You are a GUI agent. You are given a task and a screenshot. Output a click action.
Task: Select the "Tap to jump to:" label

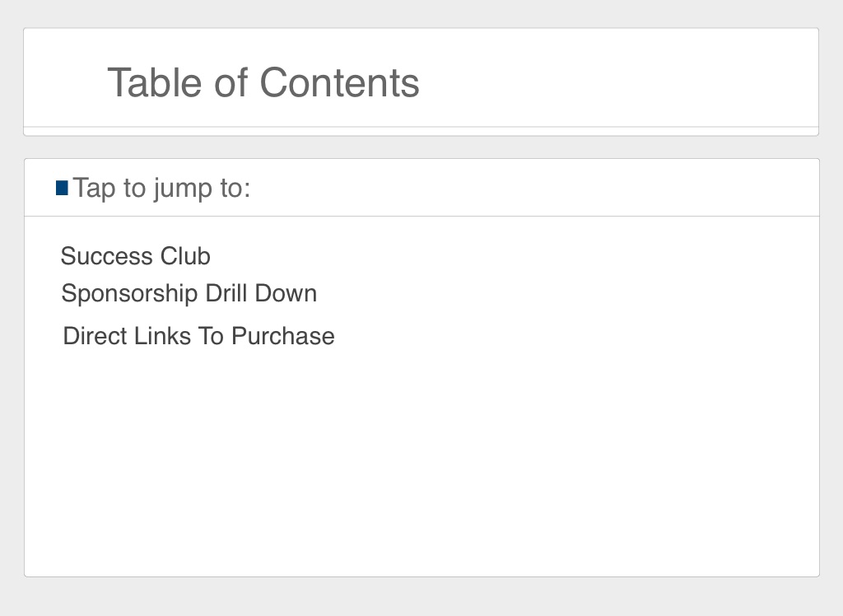(x=161, y=188)
